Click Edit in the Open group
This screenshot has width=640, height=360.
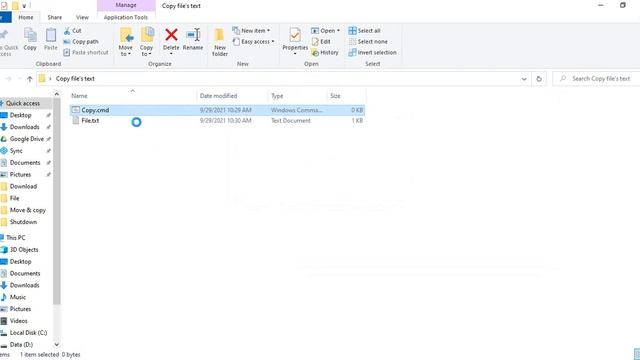coord(321,42)
